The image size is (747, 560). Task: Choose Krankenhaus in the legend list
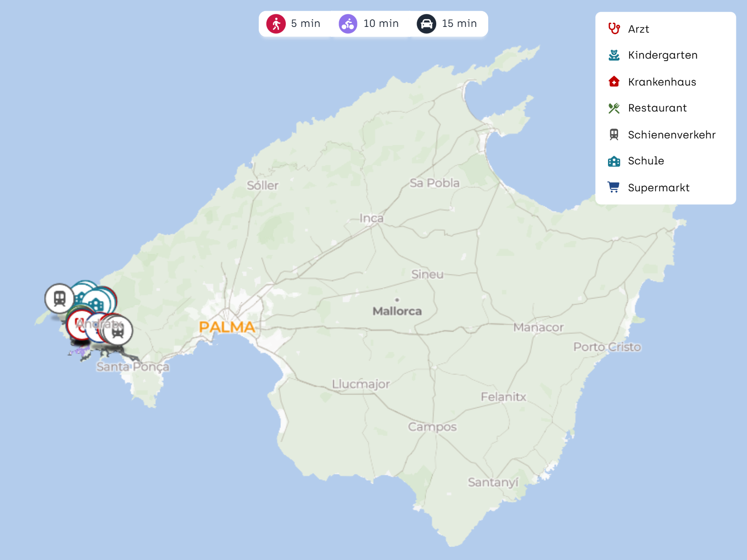coord(662,82)
